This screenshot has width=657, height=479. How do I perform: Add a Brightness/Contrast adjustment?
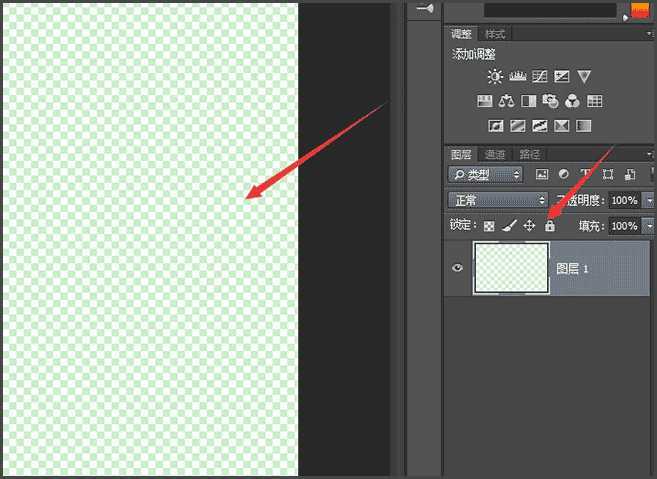495,77
